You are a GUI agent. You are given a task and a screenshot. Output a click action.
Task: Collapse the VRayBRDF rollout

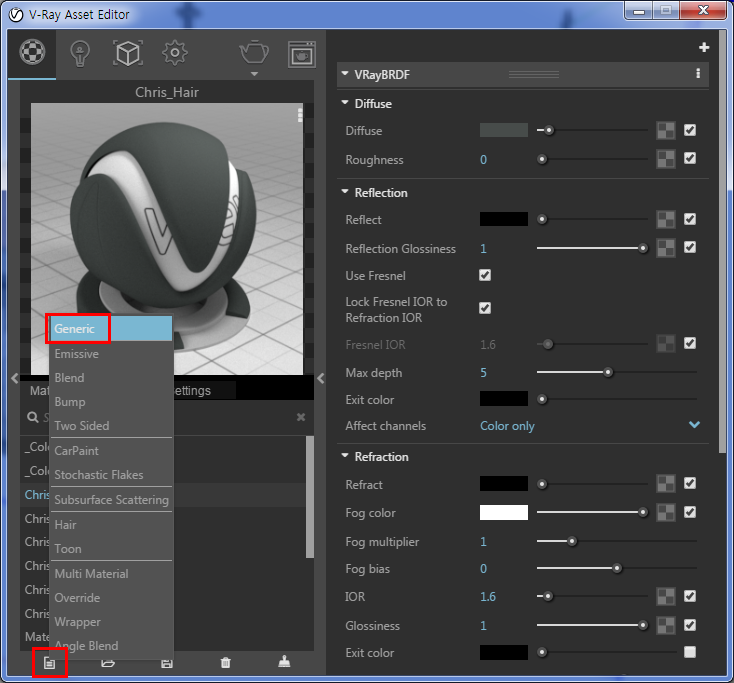tap(345, 73)
